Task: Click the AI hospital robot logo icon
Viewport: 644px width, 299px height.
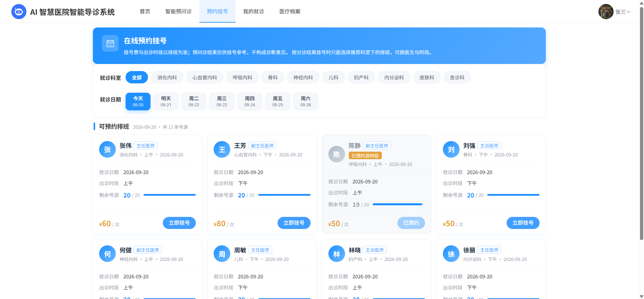Action: tap(19, 12)
